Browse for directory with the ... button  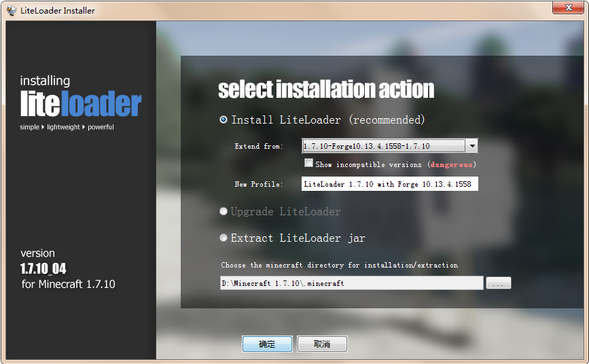coord(499,283)
